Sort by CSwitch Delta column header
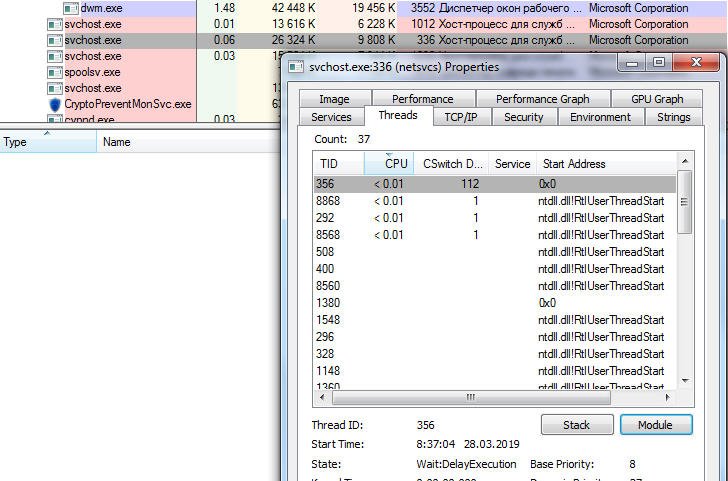The height and width of the screenshot is (481, 728). [x=451, y=164]
